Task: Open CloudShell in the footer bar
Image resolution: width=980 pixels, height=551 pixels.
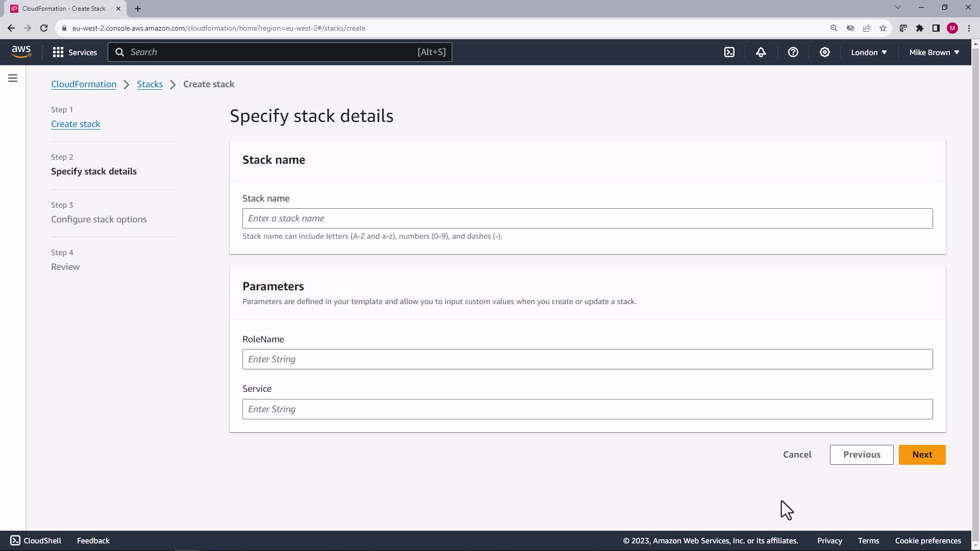Action: tap(36, 540)
